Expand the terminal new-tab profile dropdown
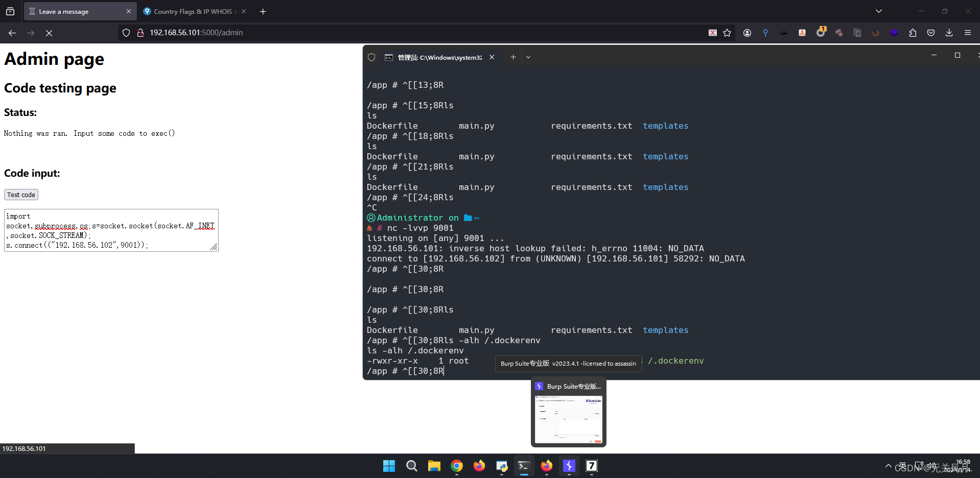Viewport: 980px width, 478px height. tap(528, 57)
